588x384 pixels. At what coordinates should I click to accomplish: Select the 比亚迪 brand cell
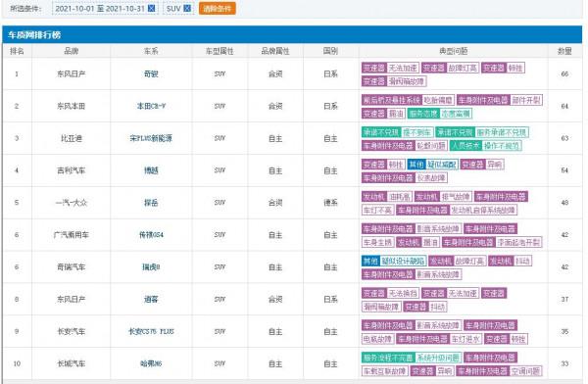click(x=72, y=138)
